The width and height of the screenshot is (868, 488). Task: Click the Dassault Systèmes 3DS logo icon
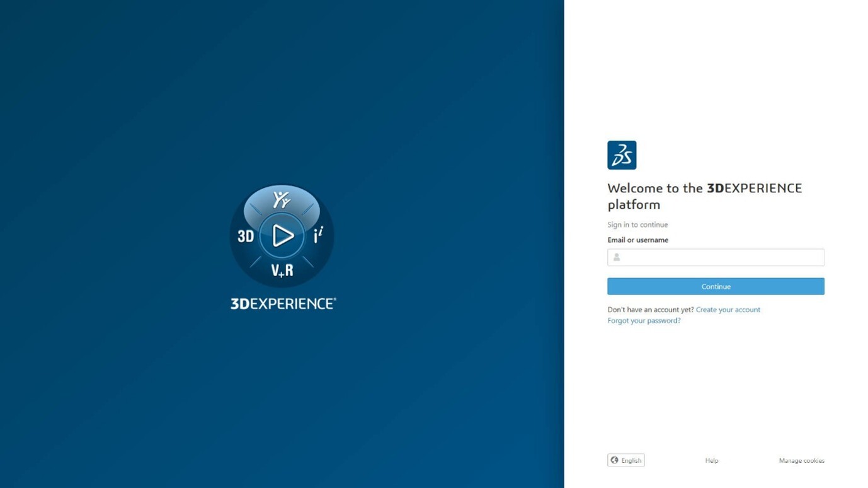(x=622, y=155)
